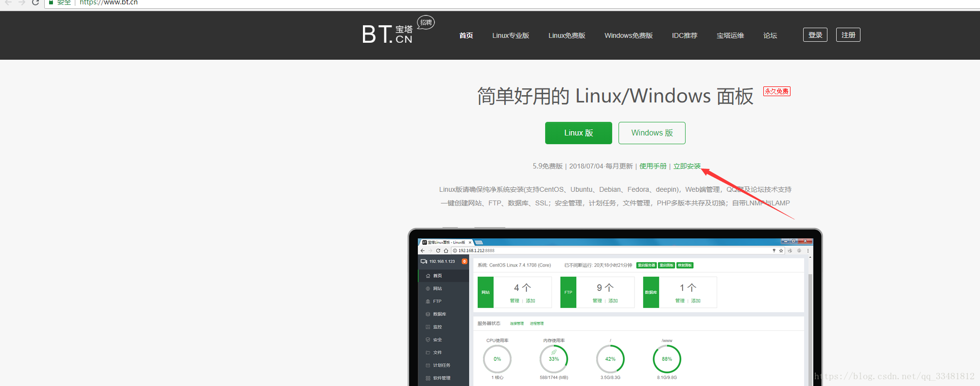Close the 宝塔Linux面板 preview tab

click(x=470, y=242)
